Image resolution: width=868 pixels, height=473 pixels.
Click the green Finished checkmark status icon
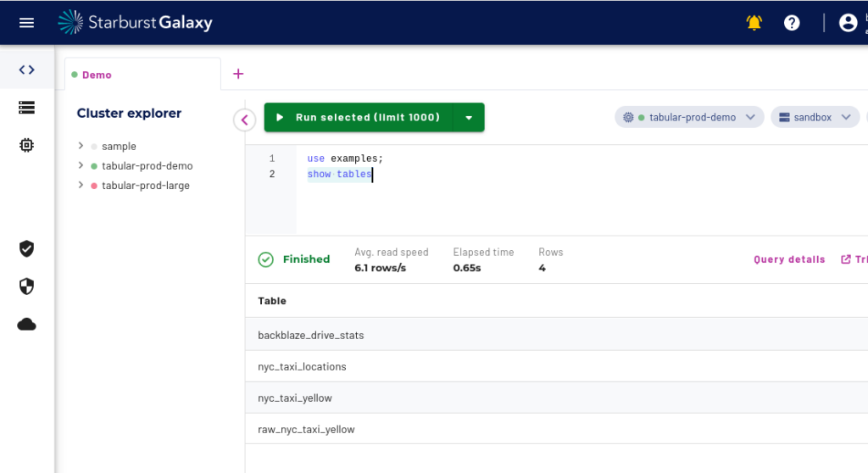point(265,259)
